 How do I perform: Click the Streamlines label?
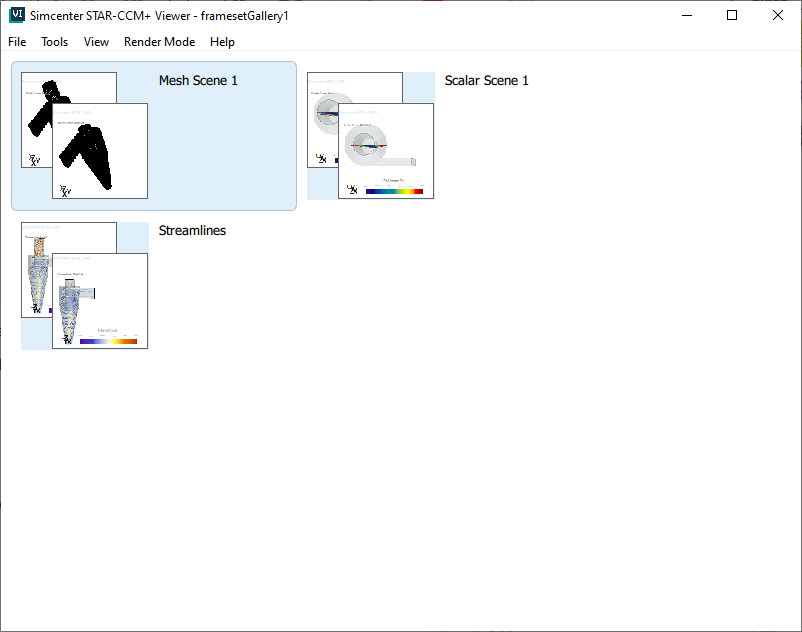[192, 231]
